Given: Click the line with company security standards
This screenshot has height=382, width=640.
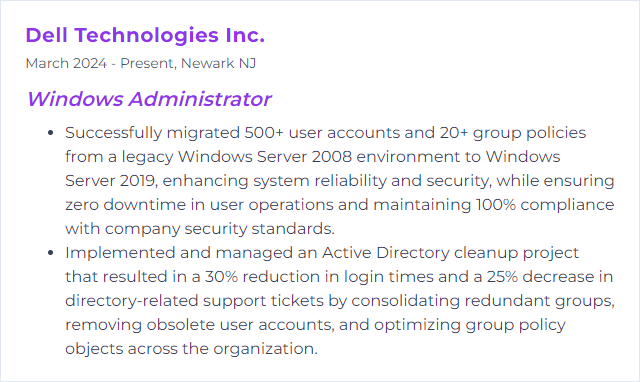Looking at the screenshot, I should pos(200,229).
